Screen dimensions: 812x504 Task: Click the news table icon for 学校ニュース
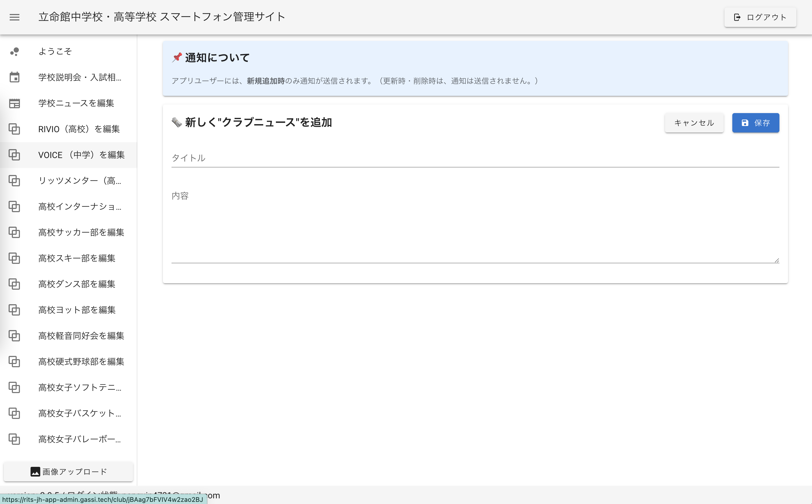coord(14,103)
